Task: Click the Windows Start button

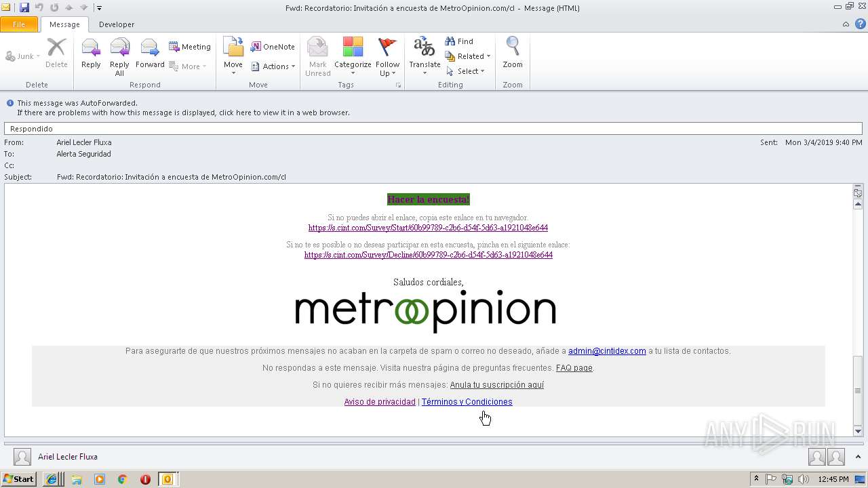Action: 19,479
